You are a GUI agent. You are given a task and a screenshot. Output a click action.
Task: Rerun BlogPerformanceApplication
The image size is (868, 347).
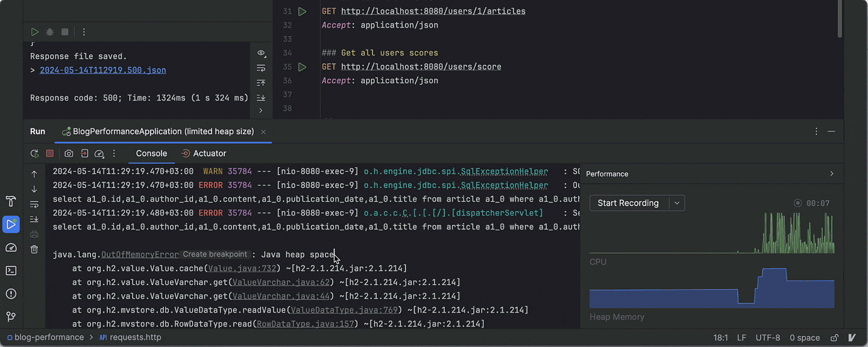[x=34, y=153]
